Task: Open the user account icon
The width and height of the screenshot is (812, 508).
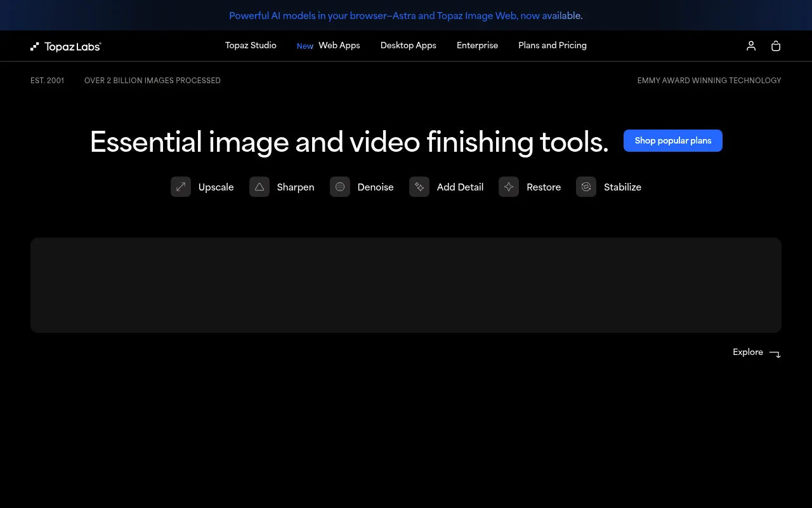Action: pyautogui.click(x=751, y=46)
